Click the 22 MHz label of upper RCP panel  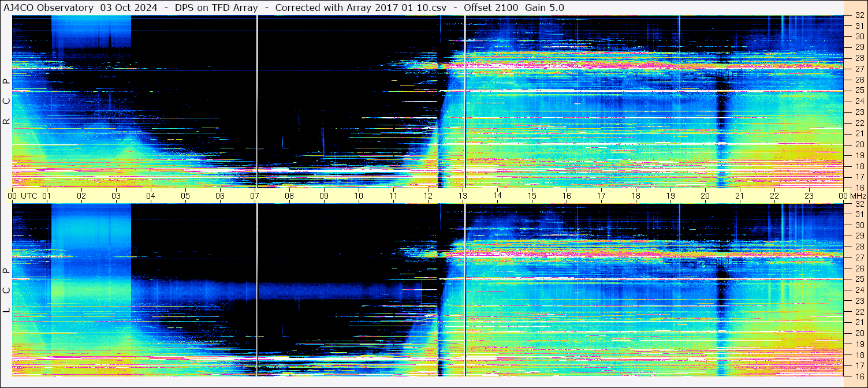(x=859, y=122)
